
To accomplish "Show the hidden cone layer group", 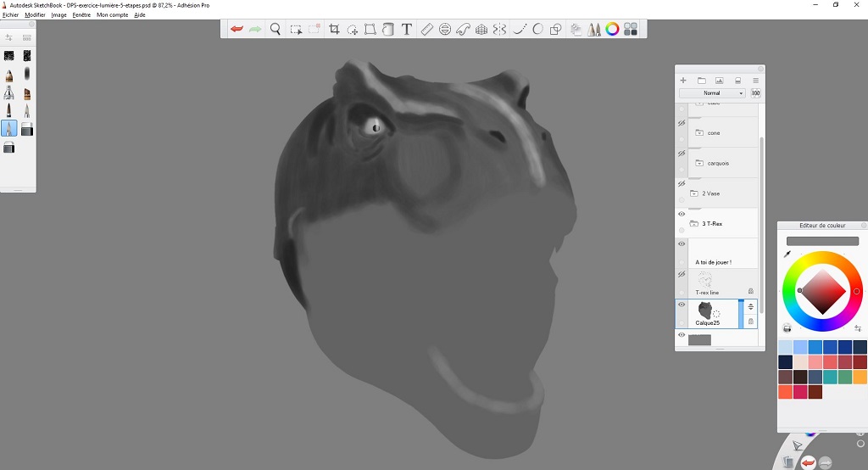I will [x=682, y=124].
